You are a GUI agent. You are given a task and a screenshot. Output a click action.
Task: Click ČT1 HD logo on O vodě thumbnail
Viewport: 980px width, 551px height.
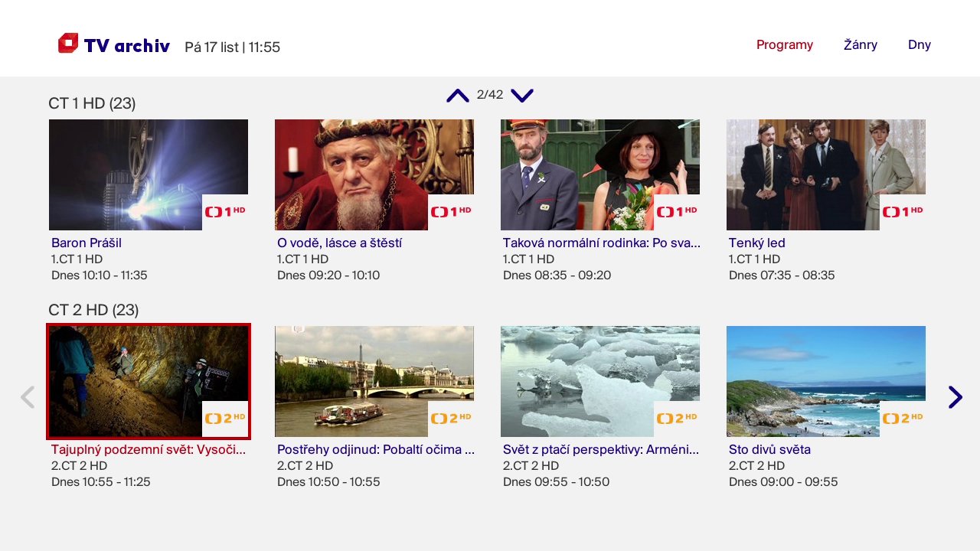coord(451,212)
